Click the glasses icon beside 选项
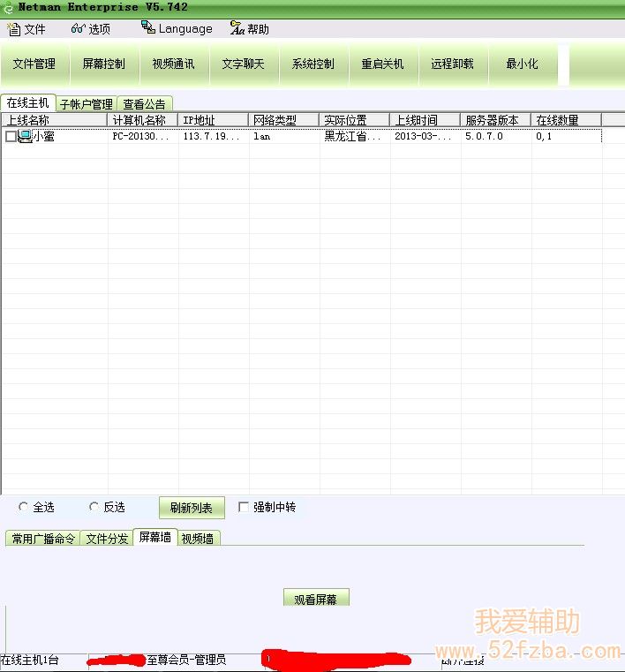The image size is (625, 672). tap(79, 29)
